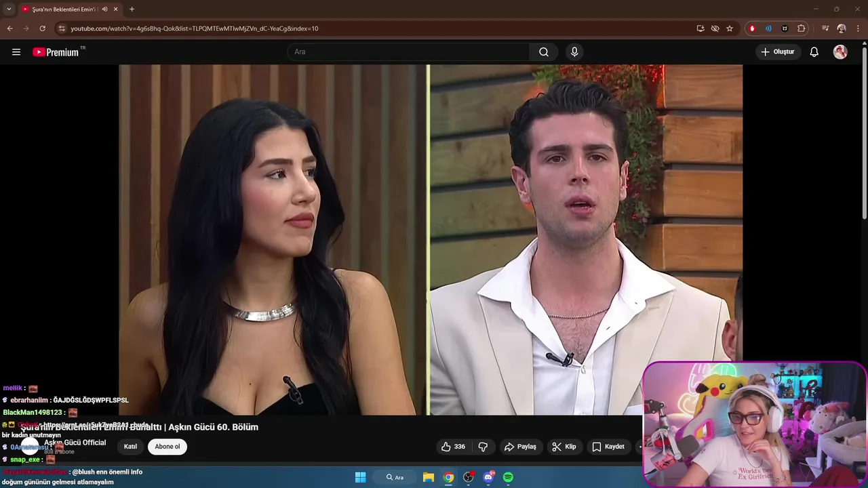View site information icon in address bar
Screen dimensions: 868x488
pos(61,28)
